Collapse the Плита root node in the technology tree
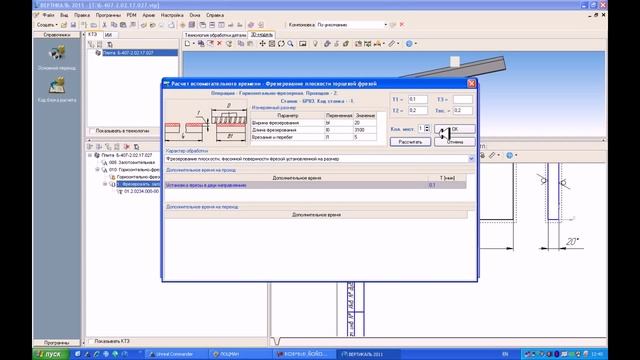This screenshot has height=360, width=640. point(90,155)
